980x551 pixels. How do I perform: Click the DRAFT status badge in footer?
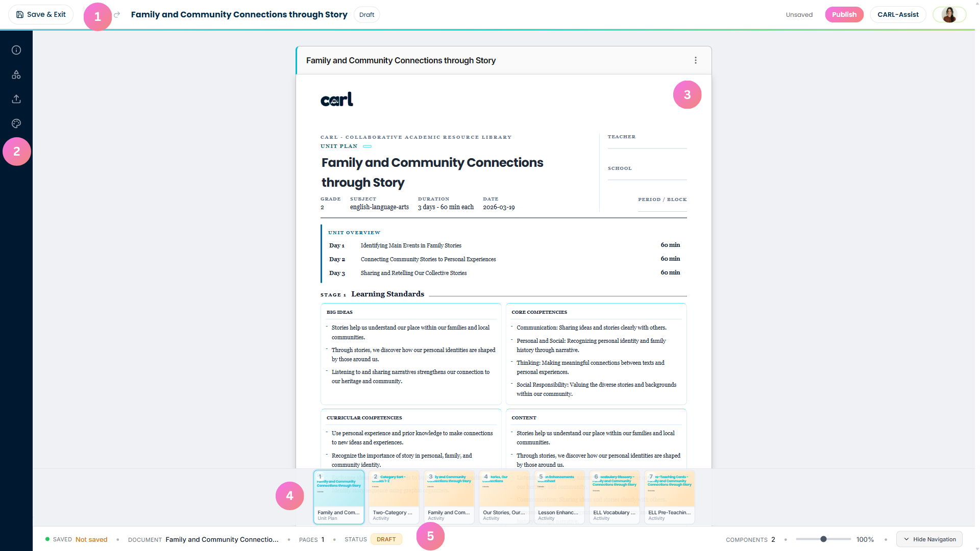point(386,539)
